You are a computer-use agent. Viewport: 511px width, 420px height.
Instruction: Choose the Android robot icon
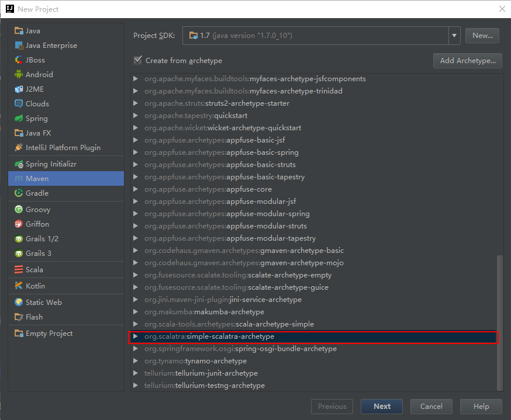19,75
